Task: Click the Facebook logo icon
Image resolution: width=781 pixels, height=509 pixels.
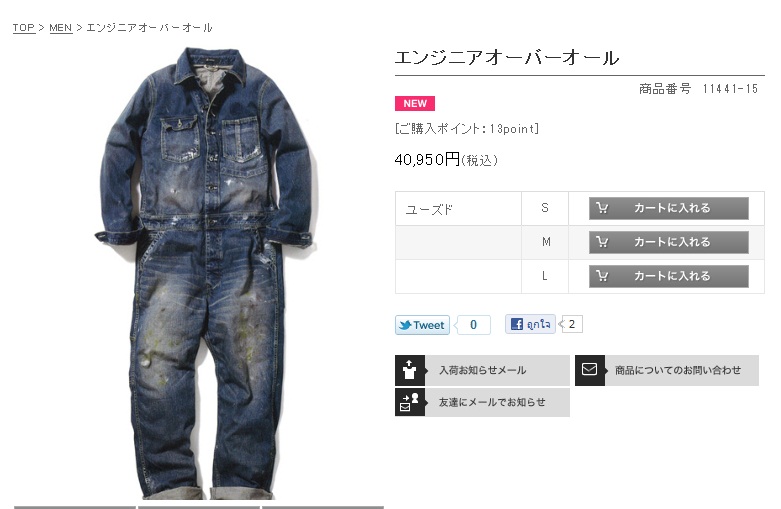Action: [517, 324]
